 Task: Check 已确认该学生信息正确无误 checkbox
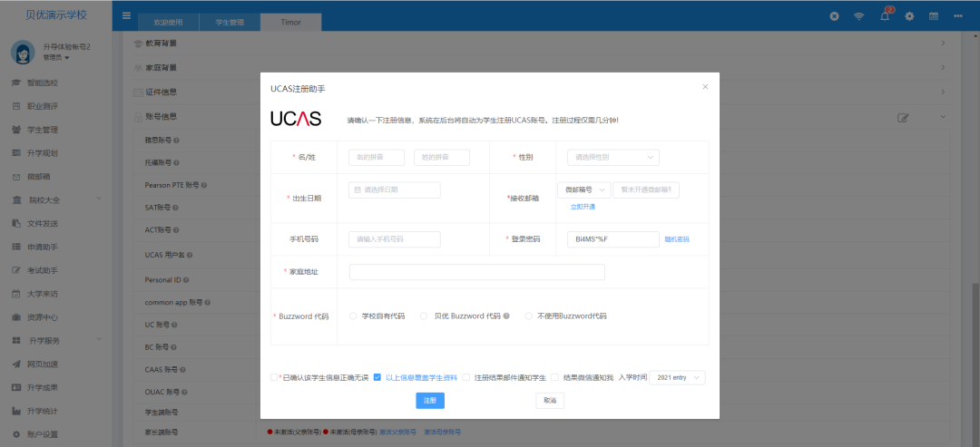click(x=274, y=377)
